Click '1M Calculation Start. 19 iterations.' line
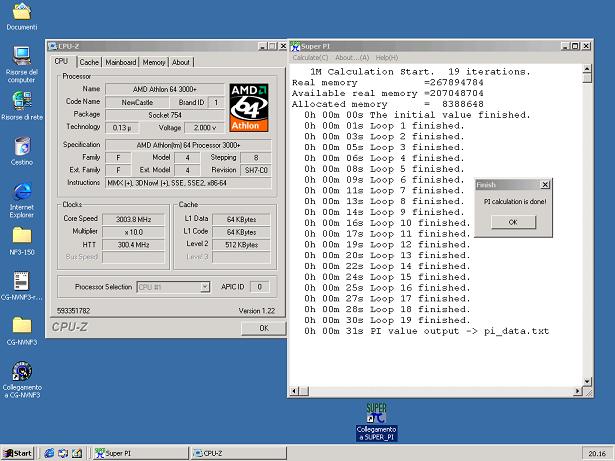Screen dimensions: 615x461 pos(420,72)
